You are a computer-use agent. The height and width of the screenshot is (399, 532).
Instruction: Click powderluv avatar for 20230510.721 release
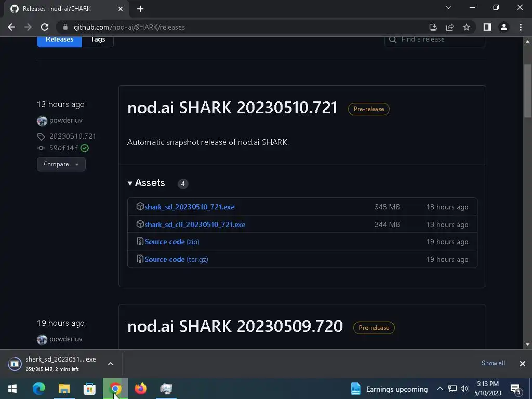coord(42,121)
